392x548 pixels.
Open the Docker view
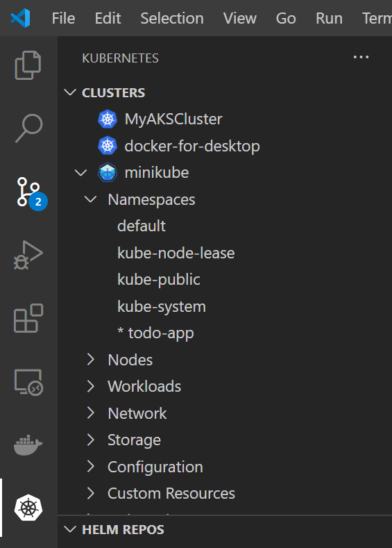(x=28, y=445)
